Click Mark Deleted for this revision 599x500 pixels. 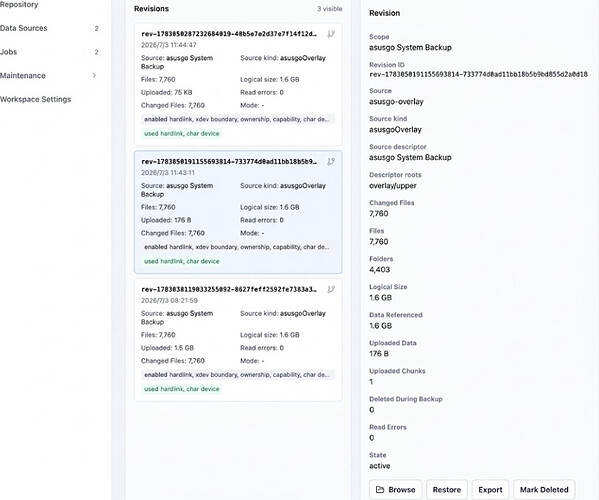[x=544, y=490]
